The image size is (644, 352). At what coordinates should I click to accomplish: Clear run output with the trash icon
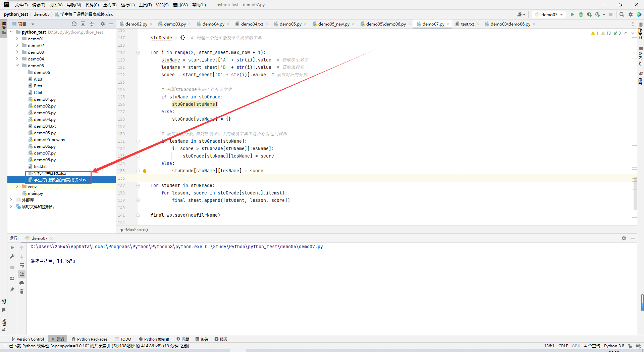(22, 292)
